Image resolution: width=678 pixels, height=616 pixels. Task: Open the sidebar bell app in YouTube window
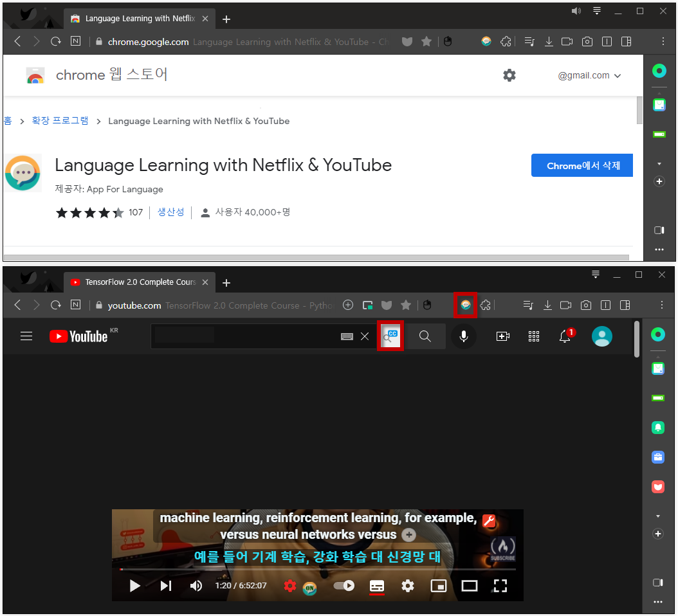point(657,428)
